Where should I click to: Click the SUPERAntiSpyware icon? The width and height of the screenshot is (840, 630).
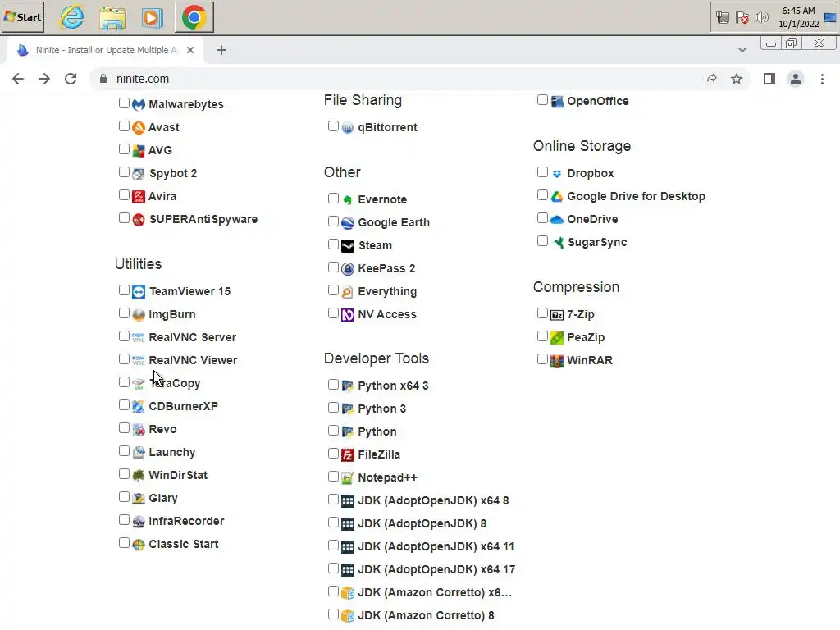(138, 220)
